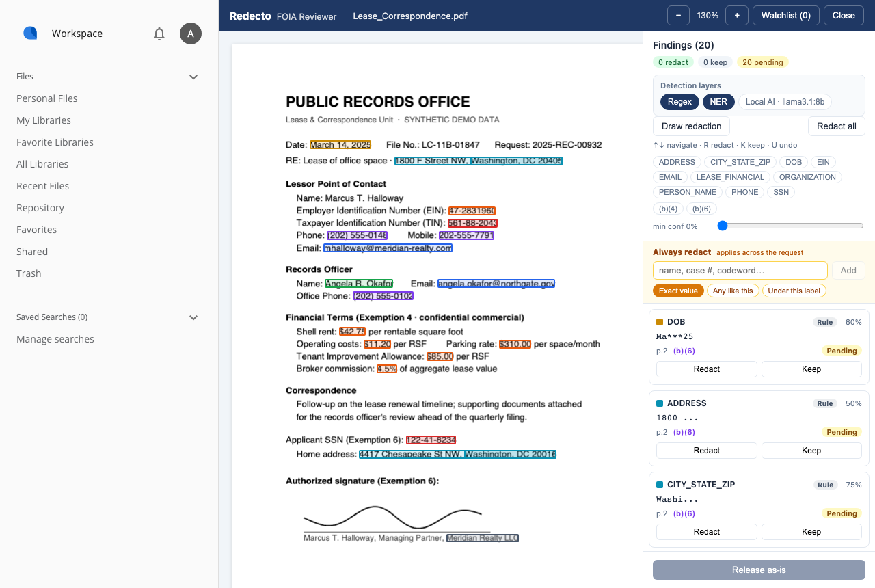Open Personal Files
This screenshot has width=875, height=588.
[47, 98]
